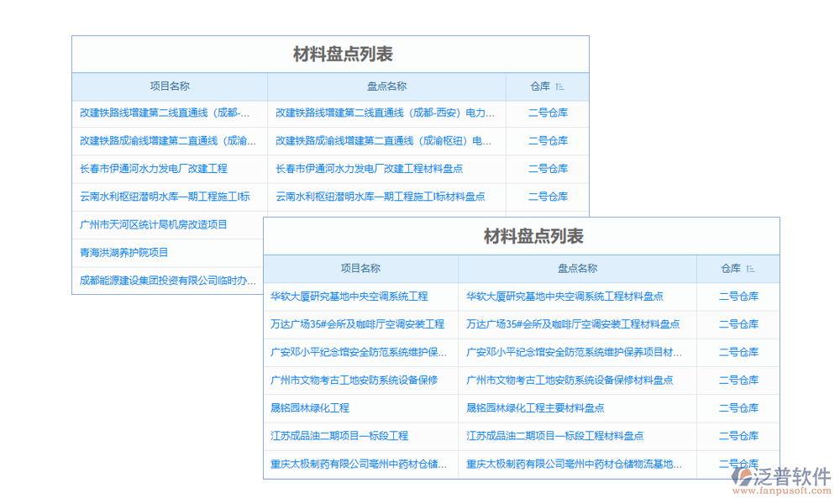This screenshot has width=840, height=504.
Task: Sort by the 项目名称 column in the back table
Action: (170, 86)
